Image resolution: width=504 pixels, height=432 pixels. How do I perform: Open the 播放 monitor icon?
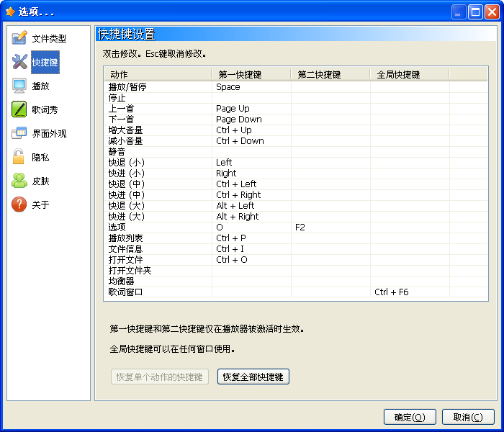pos(19,86)
